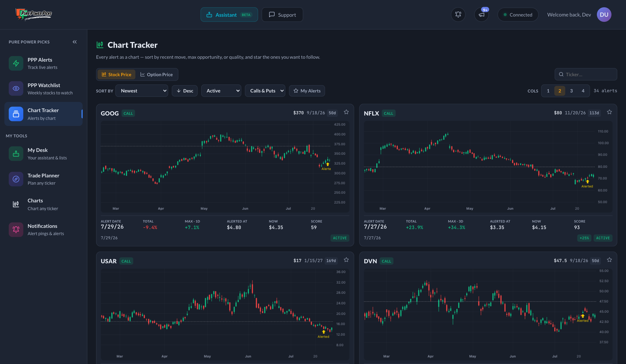This screenshot has width=626, height=364.
Task: Click the DU user avatar
Action: [604, 15]
